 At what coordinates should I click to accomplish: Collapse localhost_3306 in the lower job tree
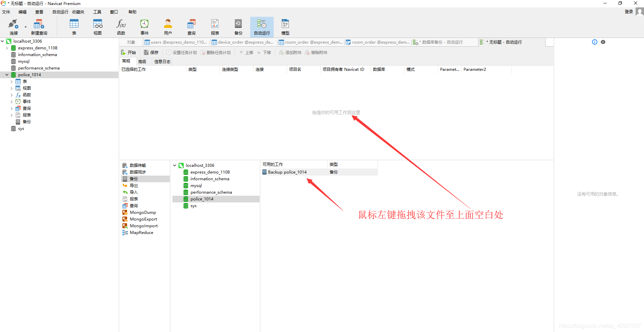[x=175, y=165]
